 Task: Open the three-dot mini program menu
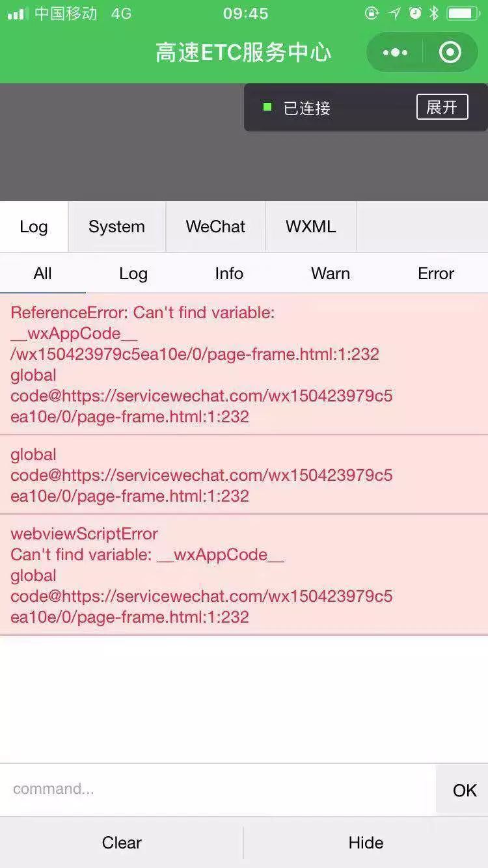[x=395, y=53]
